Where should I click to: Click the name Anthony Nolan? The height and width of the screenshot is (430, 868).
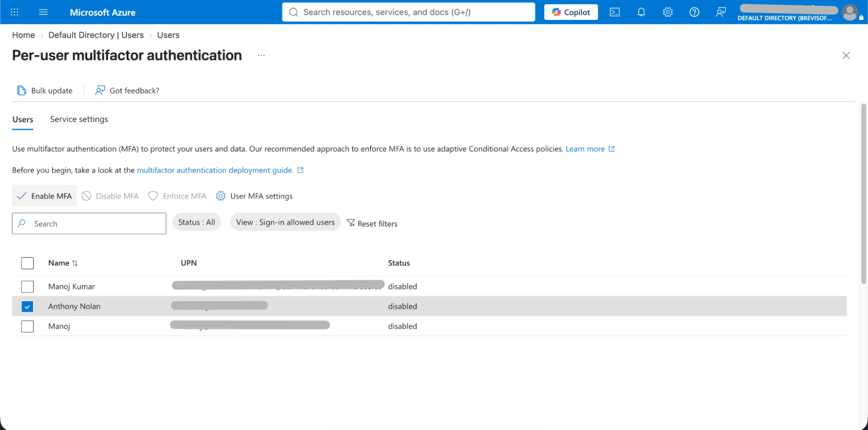coord(74,306)
